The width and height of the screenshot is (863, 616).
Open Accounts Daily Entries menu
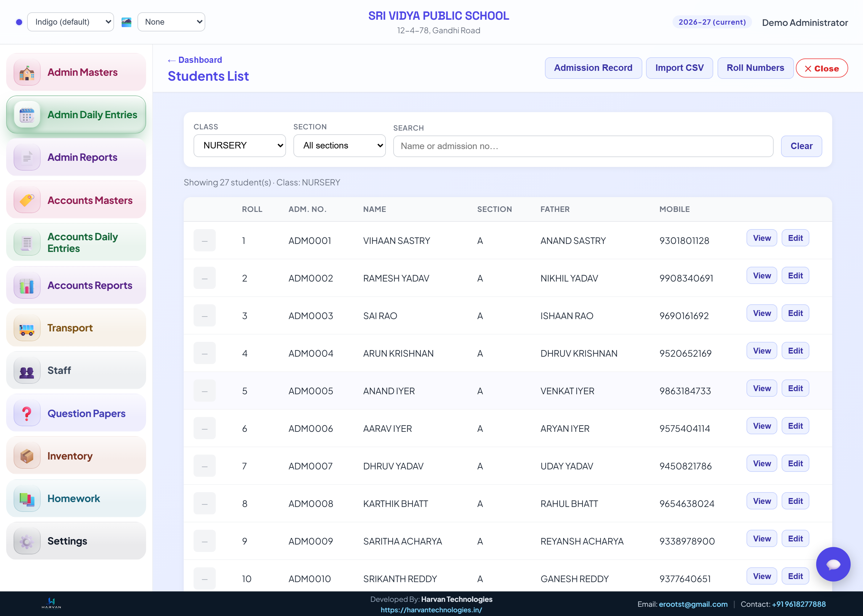(76, 242)
